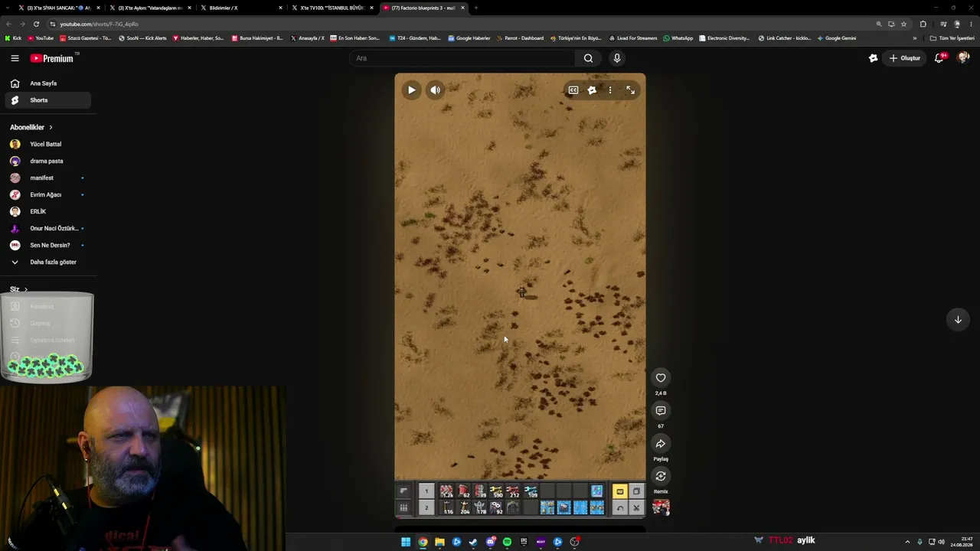The height and width of the screenshot is (551, 980).
Task: Open Epic Games from the taskbar
Action: point(524,542)
